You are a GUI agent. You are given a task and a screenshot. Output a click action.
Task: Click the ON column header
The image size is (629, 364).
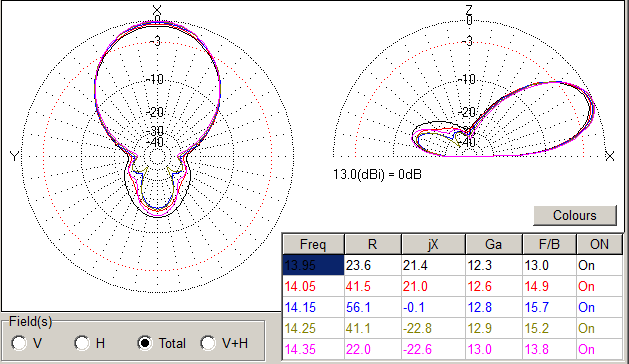pos(599,244)
